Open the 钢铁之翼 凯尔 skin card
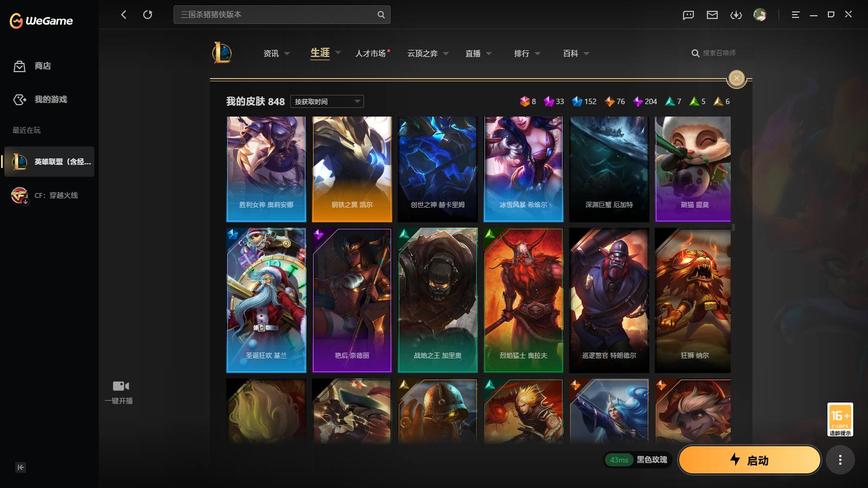 point(352,169)
